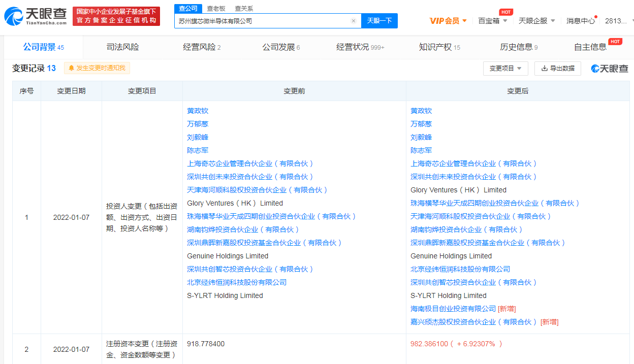Select the value 982.386100 in row 2
Viewport: 634px width, 364px height.
point(429,344)
